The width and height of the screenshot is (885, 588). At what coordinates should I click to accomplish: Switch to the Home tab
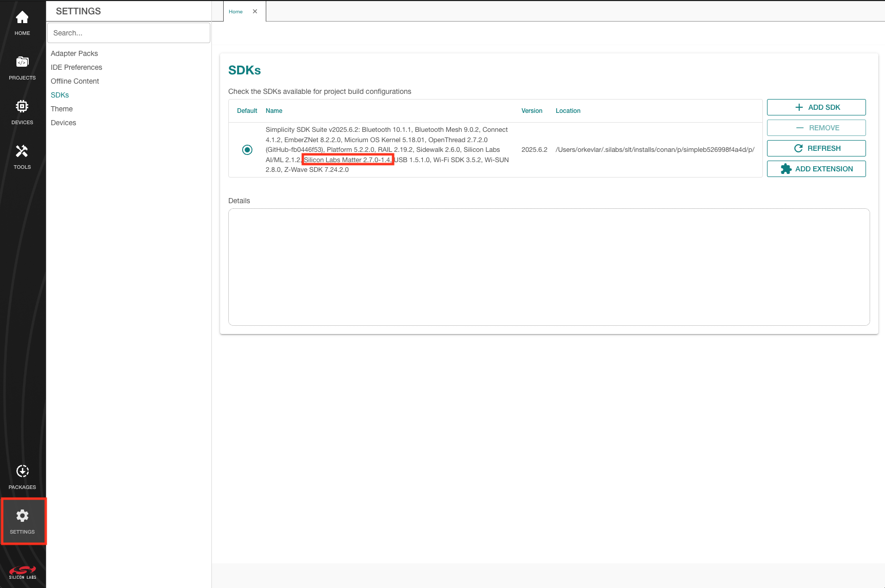pyautogui.click(x=236, y=11)
